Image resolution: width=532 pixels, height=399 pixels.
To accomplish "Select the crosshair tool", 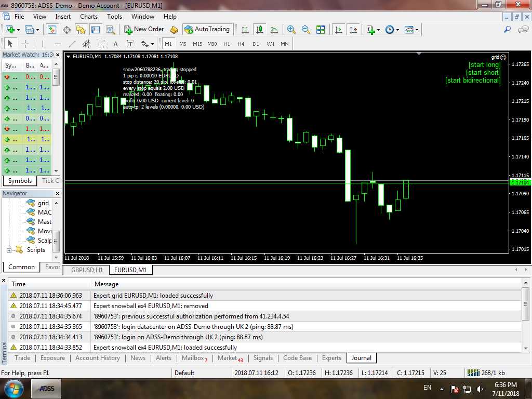I will (25, 44).
